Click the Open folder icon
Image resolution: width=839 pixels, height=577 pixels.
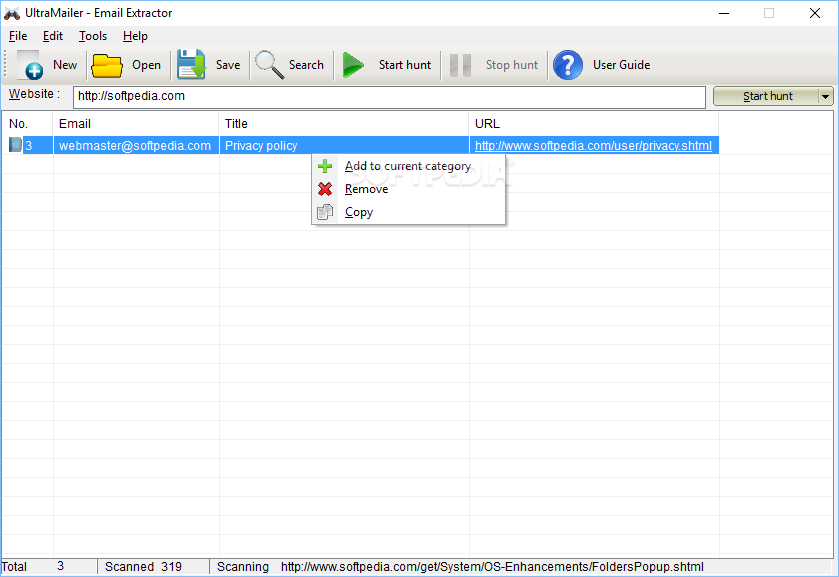pyautogui.click(x=106, y=65)
